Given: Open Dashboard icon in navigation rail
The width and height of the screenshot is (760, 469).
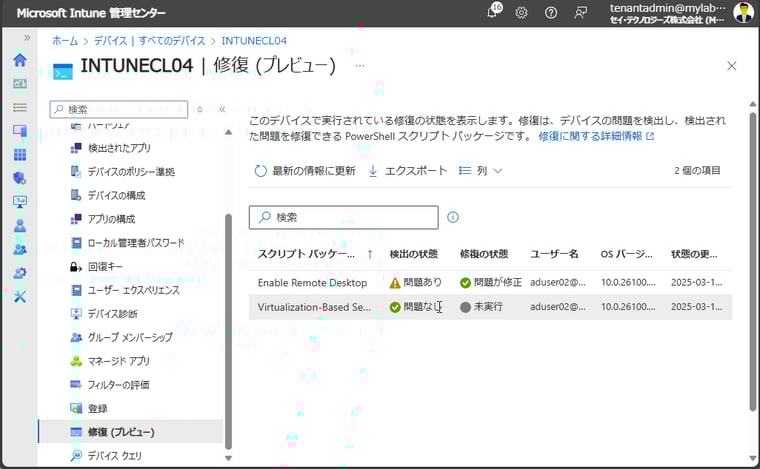Looking at the screenshot, I should tap(20, 84).
